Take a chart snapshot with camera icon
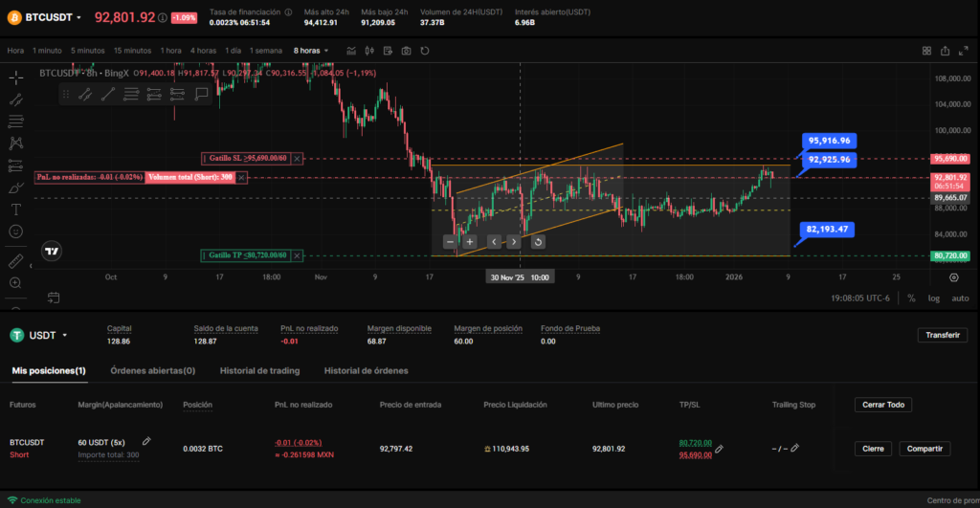The image size is (980, 508). 407,51
